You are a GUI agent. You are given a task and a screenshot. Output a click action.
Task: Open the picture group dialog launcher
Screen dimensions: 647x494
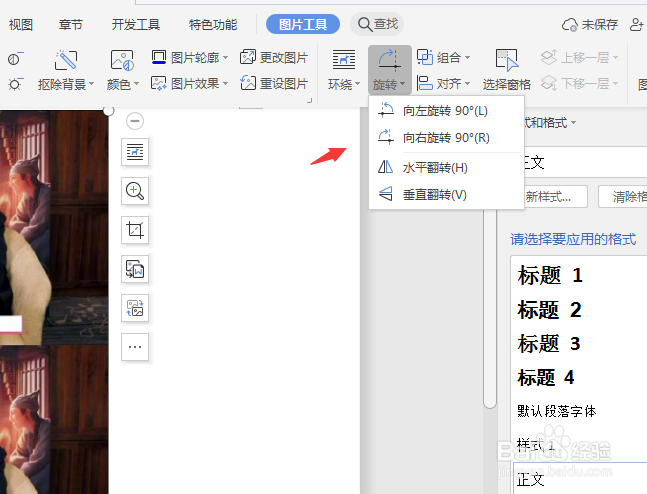(x=309, y=100)
